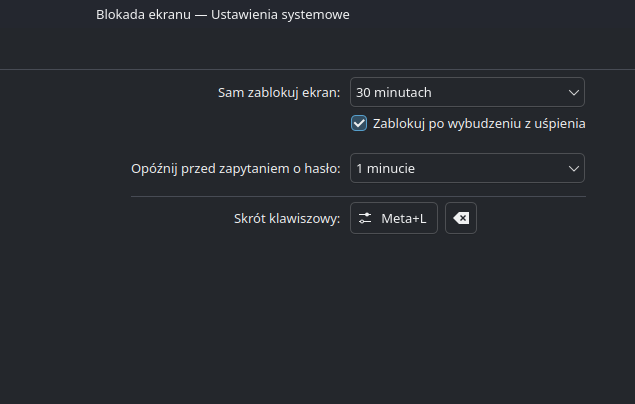The height and width of the screenshot is (404, 635).
Task: Click the horizontal divider below the window header
Action: click(x=317, y=69)
